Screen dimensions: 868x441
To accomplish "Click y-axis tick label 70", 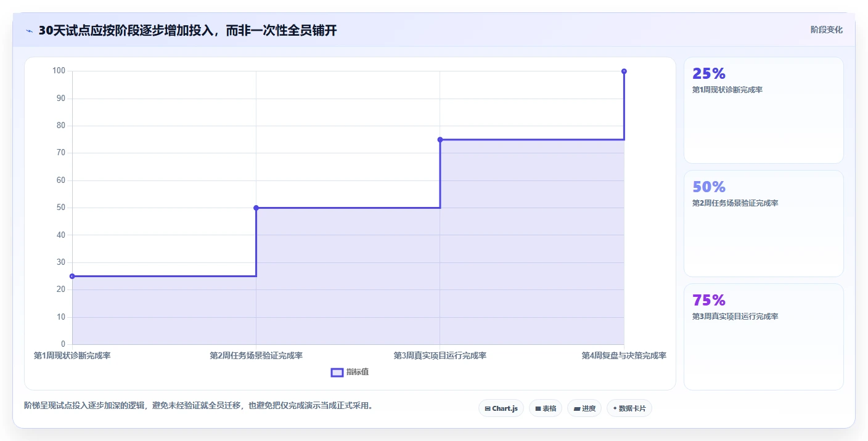I will (x=61, y=153).
